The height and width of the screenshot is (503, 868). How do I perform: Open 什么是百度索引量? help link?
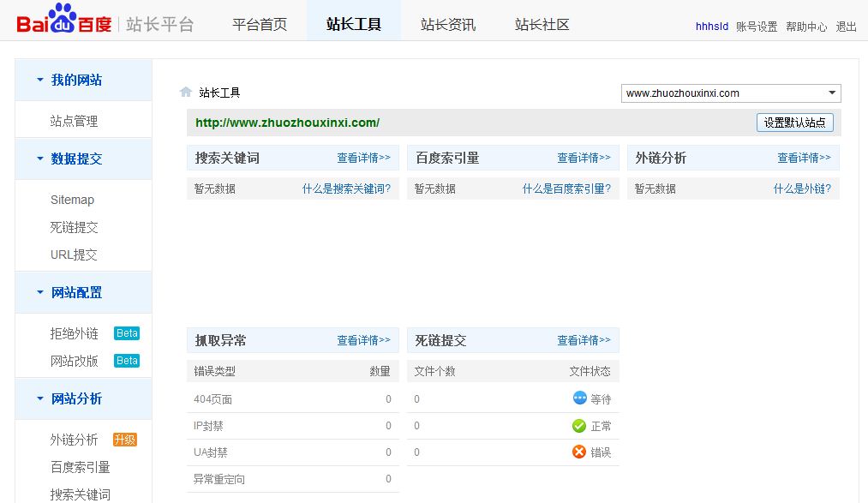566,189
